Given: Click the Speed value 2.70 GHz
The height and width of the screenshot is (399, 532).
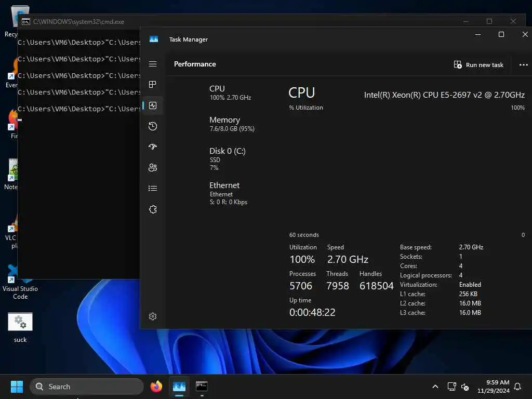Looking at the screenshot, I should 348,259.
